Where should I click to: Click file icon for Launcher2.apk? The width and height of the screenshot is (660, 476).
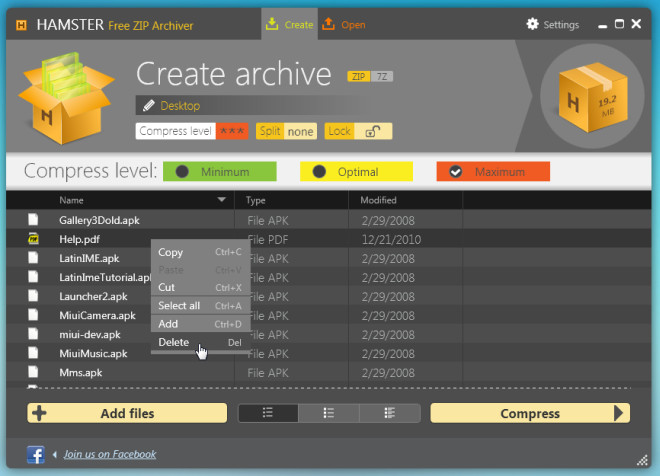pyautogui.click(x=33, y=295)
